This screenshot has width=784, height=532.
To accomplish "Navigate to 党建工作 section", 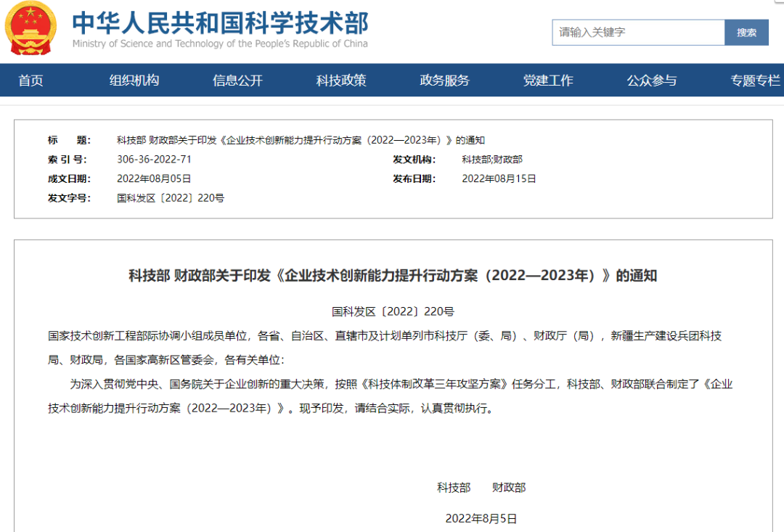I will pyautogui.click(x=548, y=81).
